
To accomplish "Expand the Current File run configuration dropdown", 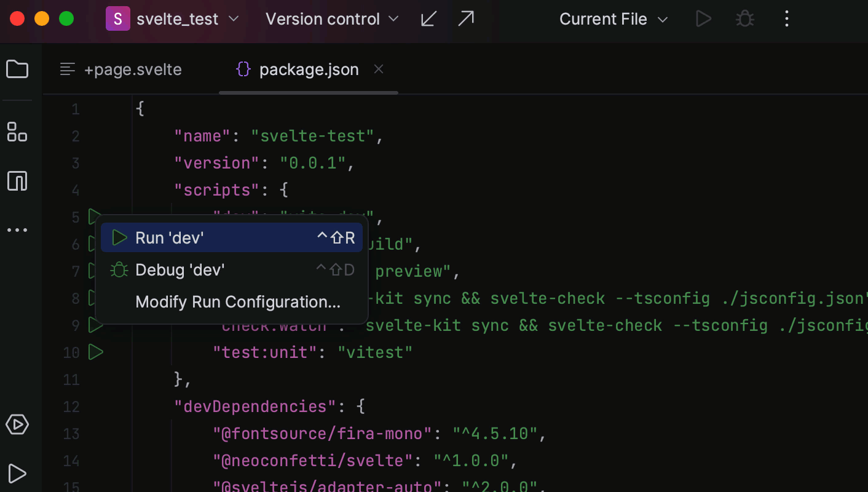I will (613, 19).
